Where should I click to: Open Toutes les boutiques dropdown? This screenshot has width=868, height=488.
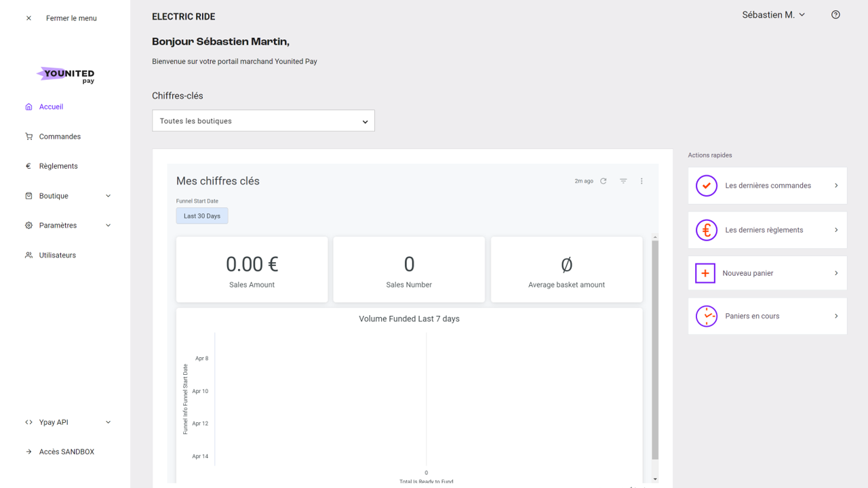[x=263, y=121]
